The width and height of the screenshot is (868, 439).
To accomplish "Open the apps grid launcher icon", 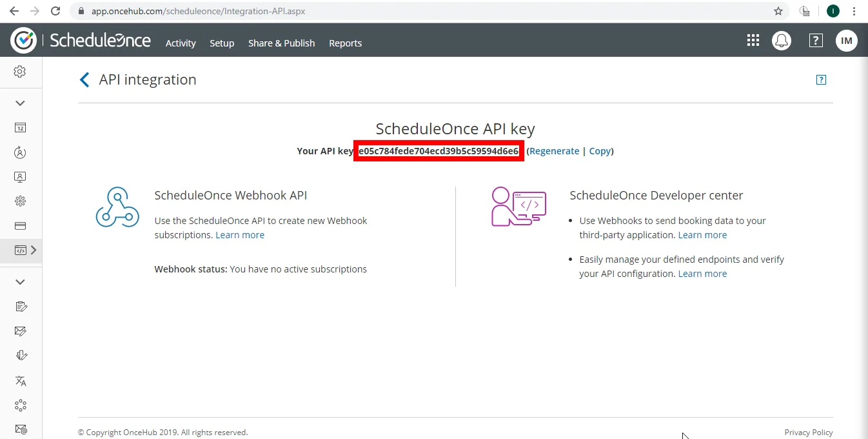I will coord(753,41).
